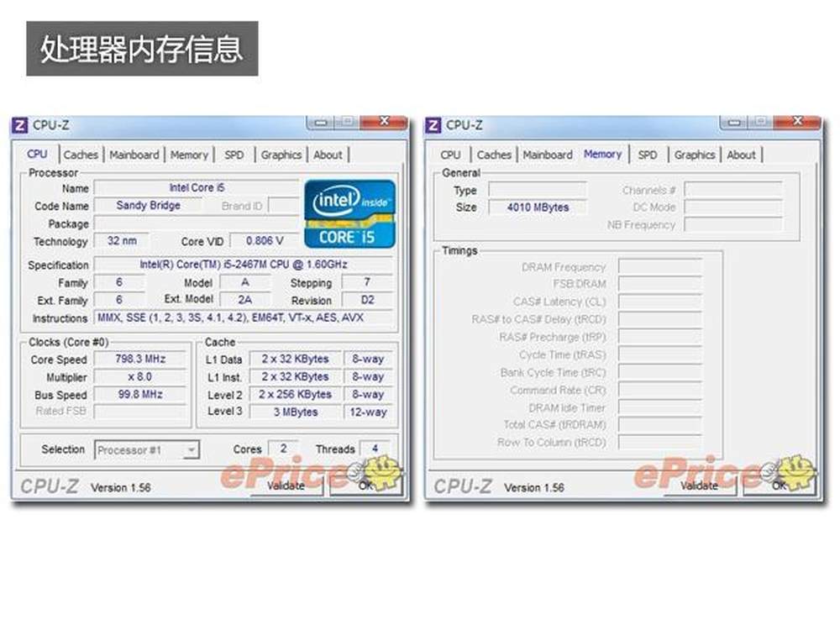The image size is (840, 630).
Task: Click the empty Rated FSB field
Action: coord(140,412)
